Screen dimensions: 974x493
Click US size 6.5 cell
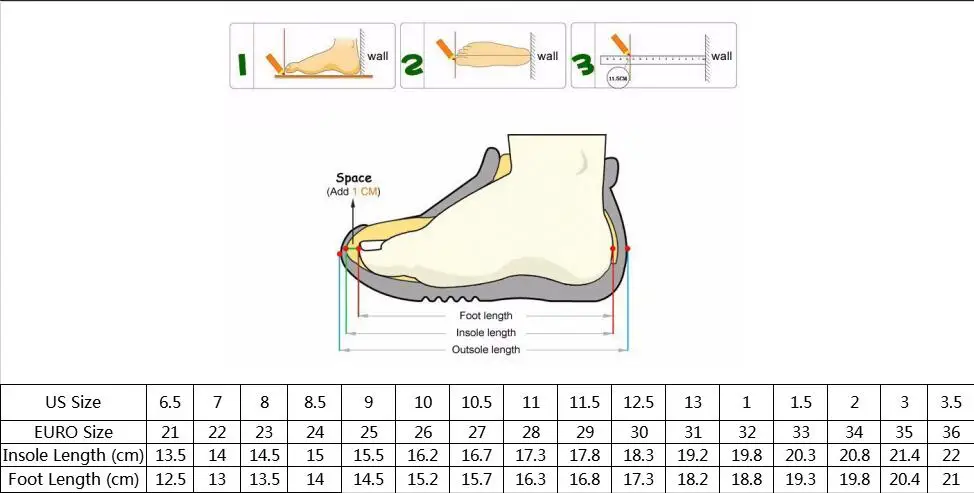(x=170, y=402)
